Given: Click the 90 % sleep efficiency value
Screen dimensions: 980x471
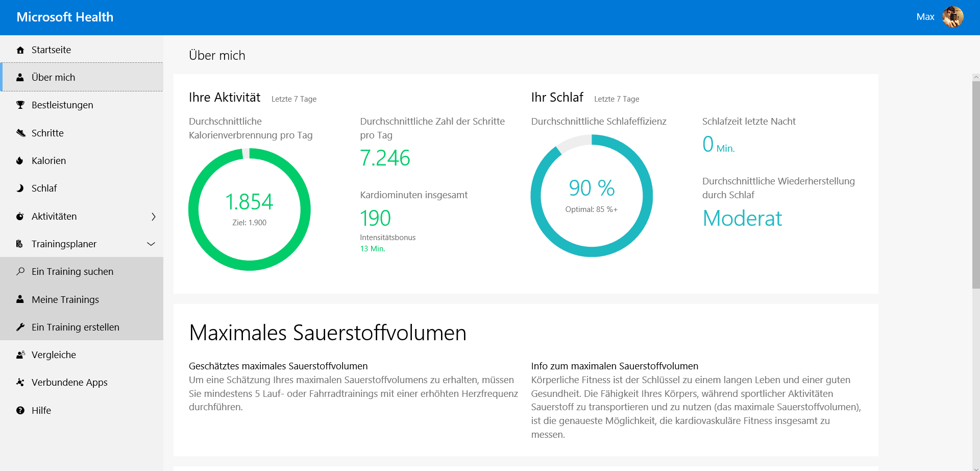Looking at the screenshot, I should tap(592, 188).
